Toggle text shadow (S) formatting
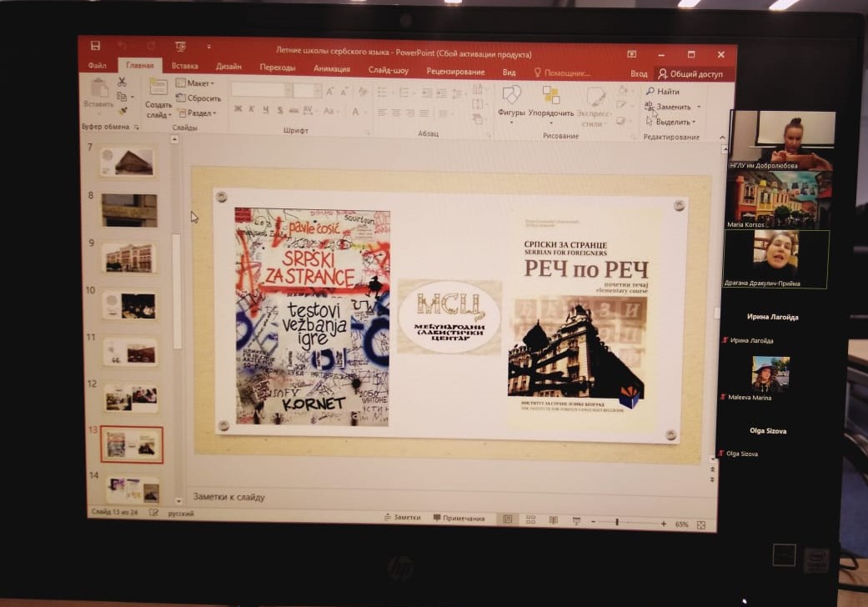Viewport: 868px width, 607px height. (280, 110)
